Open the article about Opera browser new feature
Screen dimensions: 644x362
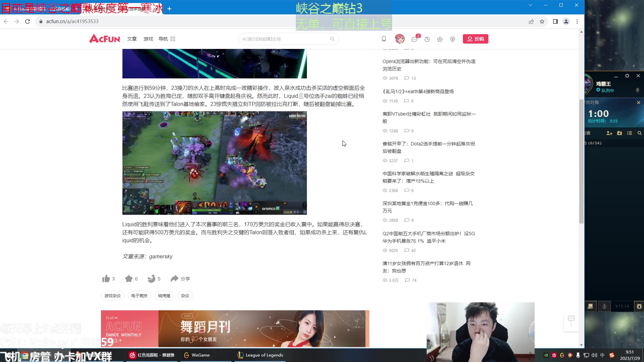(429, 65)
